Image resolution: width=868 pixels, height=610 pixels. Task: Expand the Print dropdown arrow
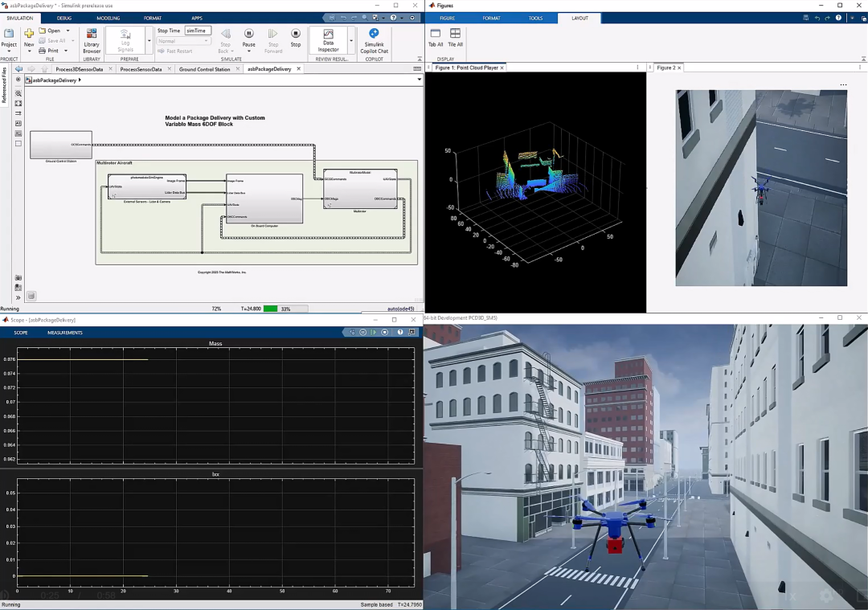66,51
